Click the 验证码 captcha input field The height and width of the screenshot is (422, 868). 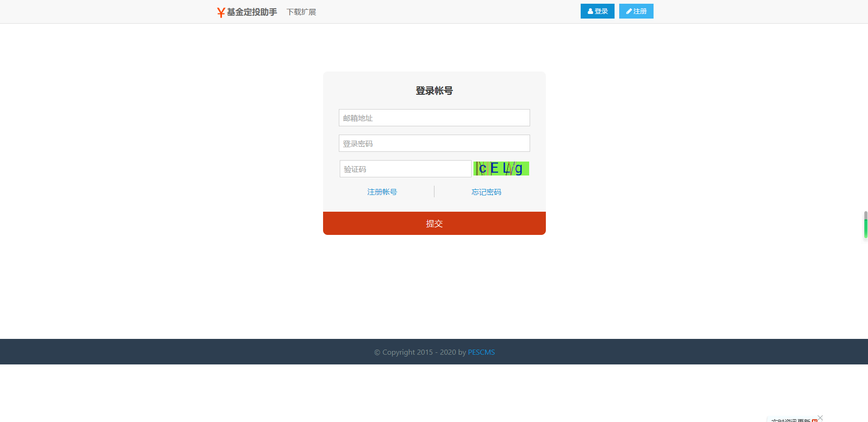pyautogui.click(x=405, y=169)
